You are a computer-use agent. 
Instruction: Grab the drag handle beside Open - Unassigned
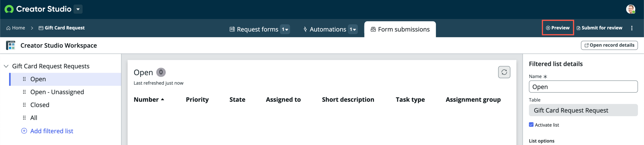coord(24,92)
